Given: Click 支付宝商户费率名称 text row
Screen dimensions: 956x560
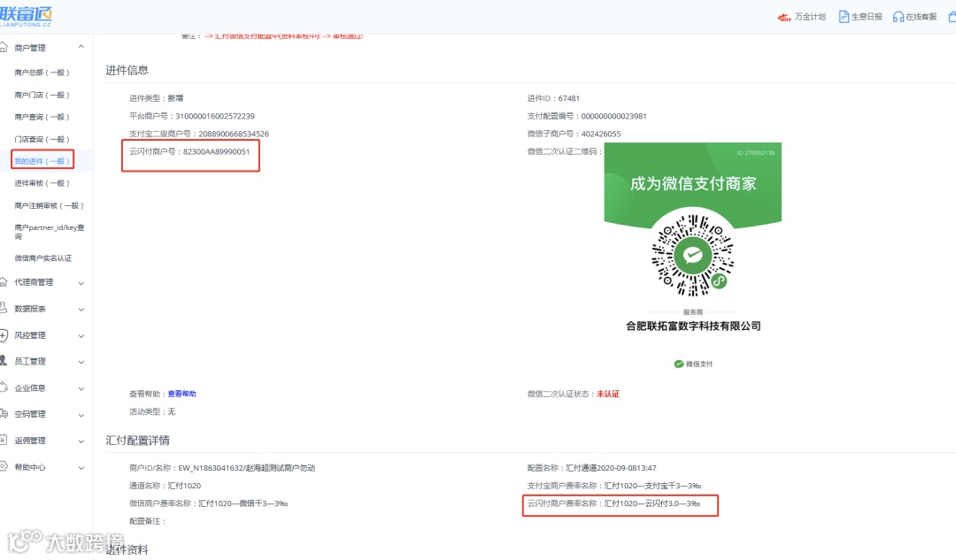Looking at the screenshot, I should pyautogui.click(x=614, y=486).
